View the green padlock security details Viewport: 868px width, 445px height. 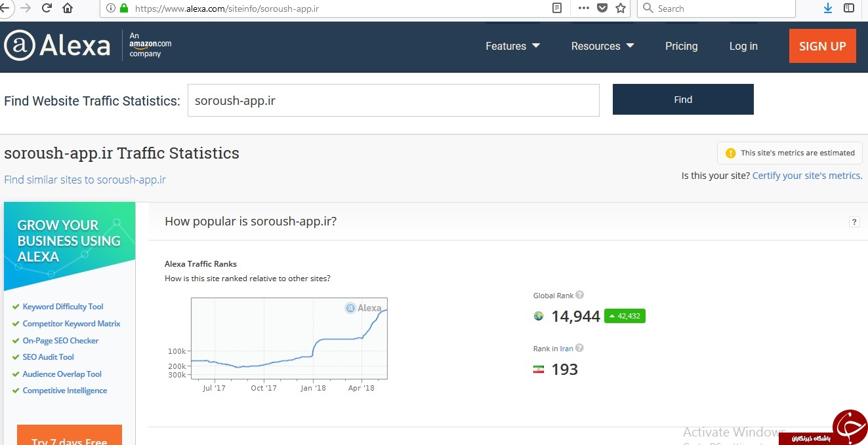pos(124,9)
